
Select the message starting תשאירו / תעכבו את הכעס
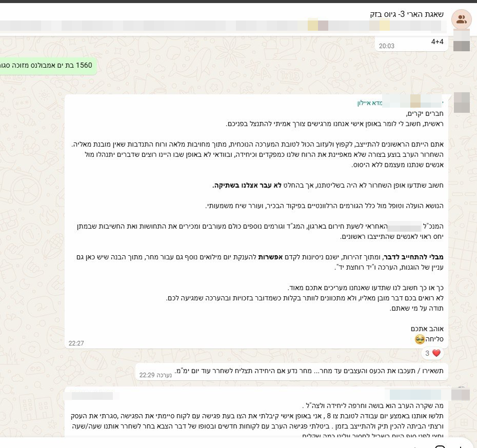[291, 372]
